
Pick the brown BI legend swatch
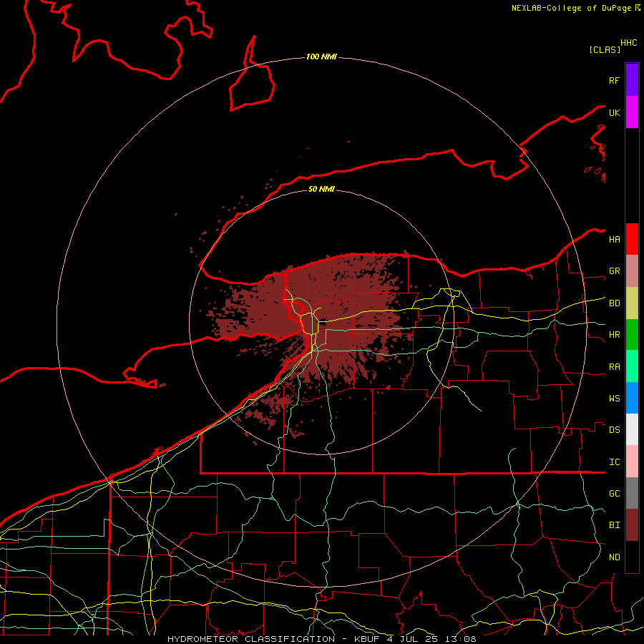[x=632, y=525]
